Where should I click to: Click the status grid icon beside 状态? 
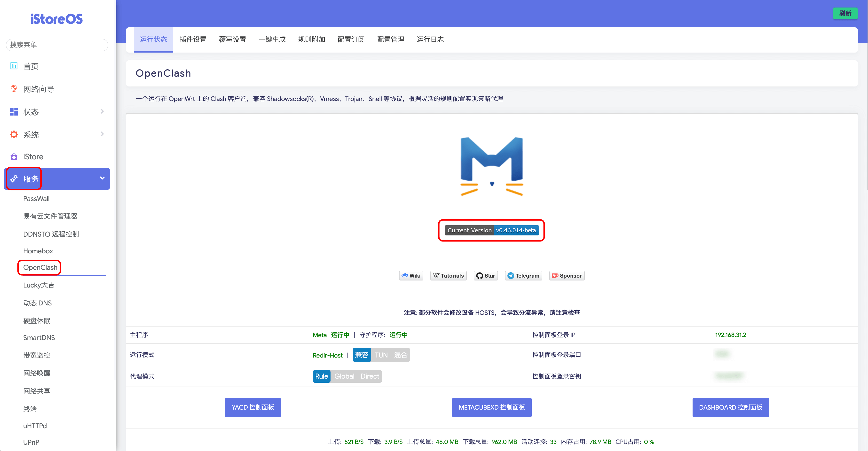(14, 111)
